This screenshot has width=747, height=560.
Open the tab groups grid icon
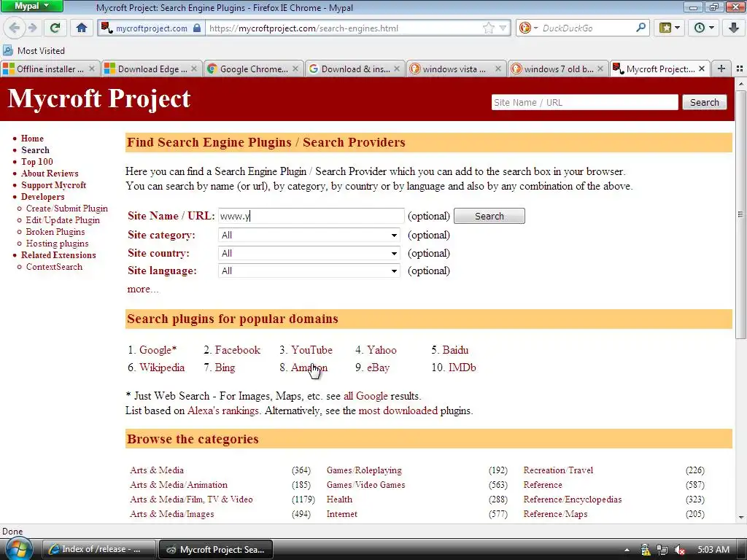(740, 69)
